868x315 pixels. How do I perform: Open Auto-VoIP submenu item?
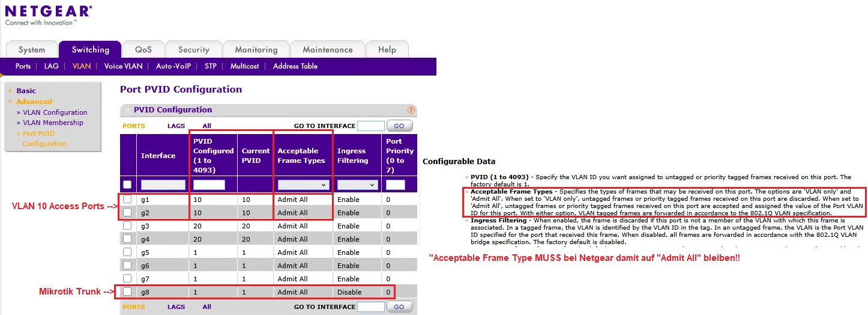173,66
